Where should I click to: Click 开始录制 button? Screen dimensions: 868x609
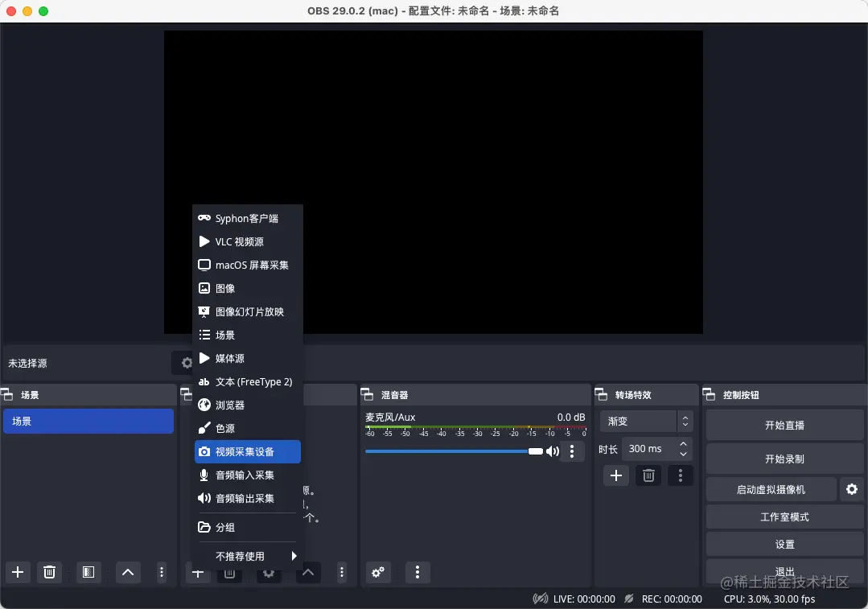[784, 459]
